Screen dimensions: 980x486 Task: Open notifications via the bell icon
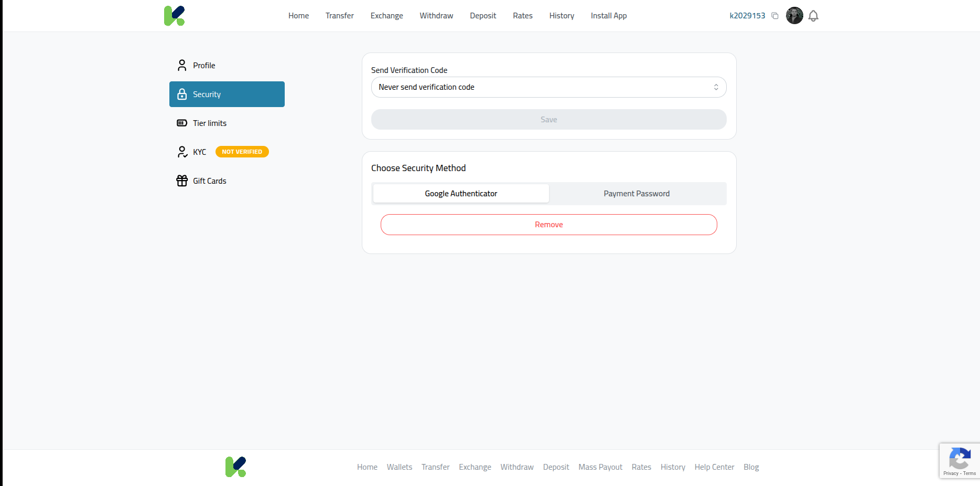813,16
